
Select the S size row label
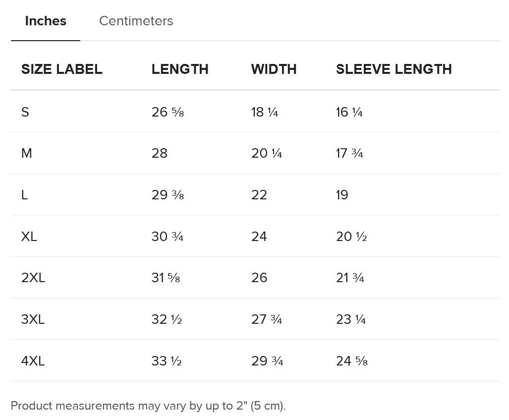tap(25, 112)
